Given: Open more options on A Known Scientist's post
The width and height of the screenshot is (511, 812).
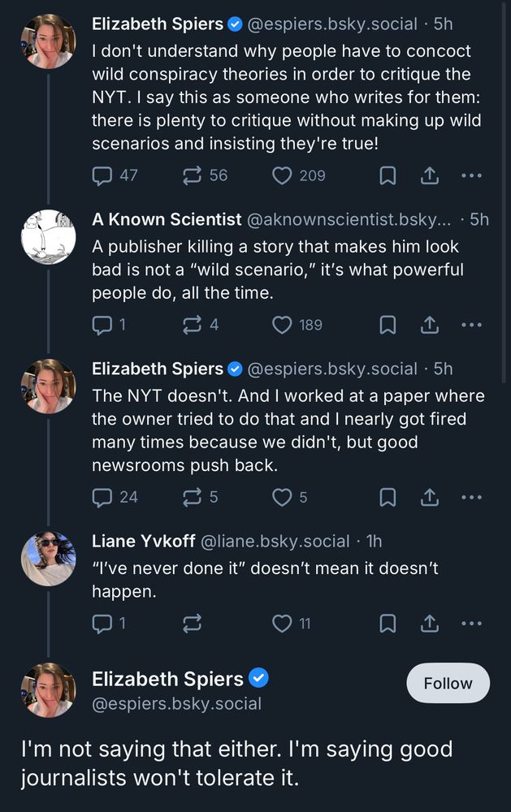Looking at the screenshot, I should (471, 325).
